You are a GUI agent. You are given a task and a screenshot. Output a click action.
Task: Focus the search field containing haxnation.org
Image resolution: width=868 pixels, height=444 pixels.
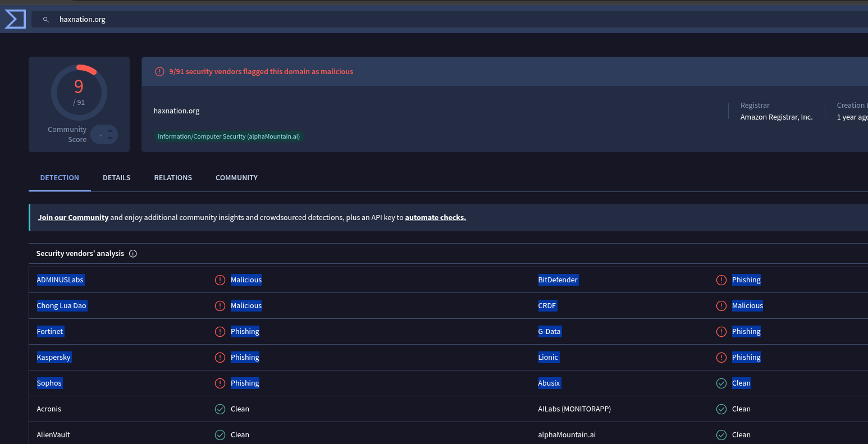[449, 19]
